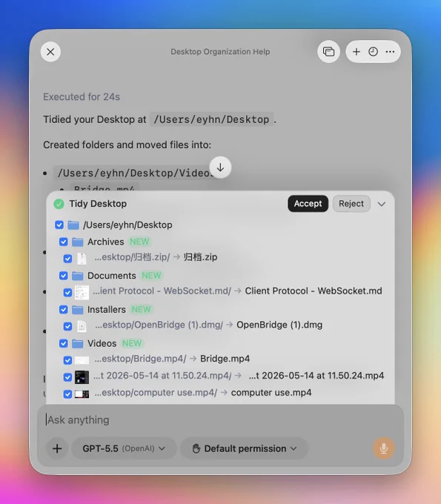This screenshot has height=504, width=441.
Task: Uncheck the Documents folder checkbox
Action: pos(63,276)
